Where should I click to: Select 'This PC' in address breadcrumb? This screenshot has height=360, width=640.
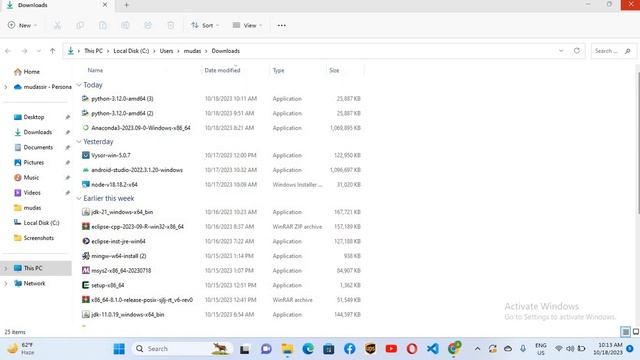coord(93,51)
